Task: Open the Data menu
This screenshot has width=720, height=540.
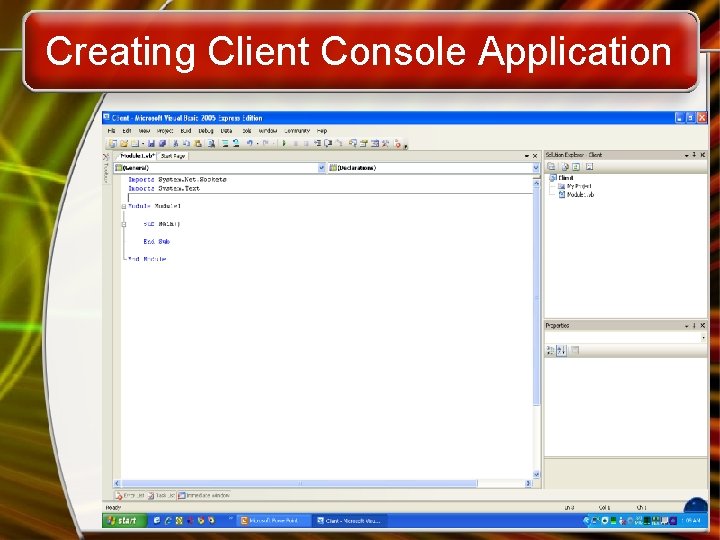Action: 226,131
